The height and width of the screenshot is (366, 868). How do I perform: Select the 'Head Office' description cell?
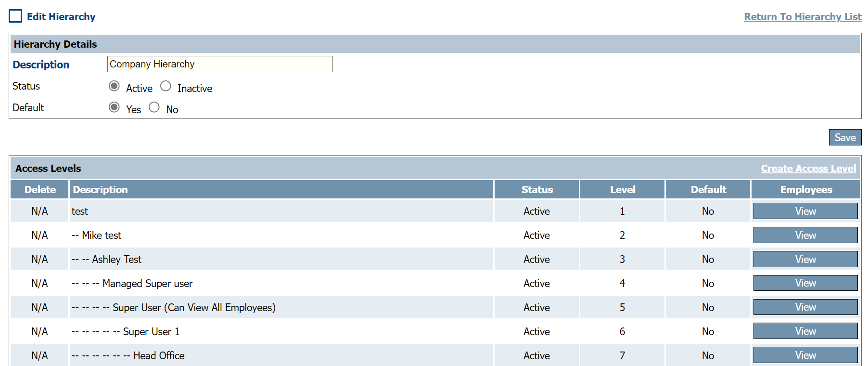click(x=281, y=355)
